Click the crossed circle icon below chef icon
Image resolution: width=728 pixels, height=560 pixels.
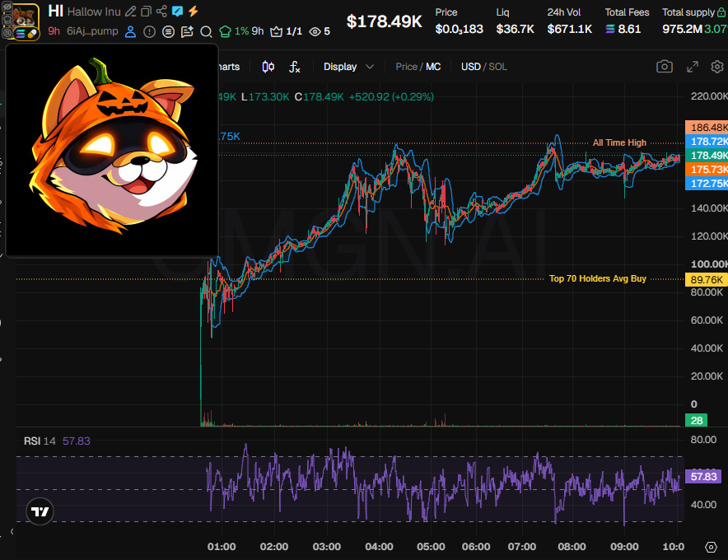[7, 33]
